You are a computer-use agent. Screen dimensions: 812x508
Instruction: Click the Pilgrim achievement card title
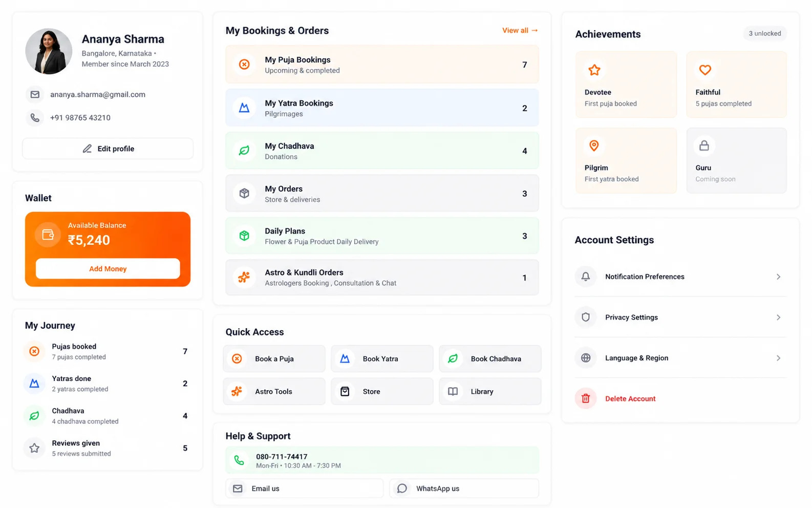coord(596,167)
